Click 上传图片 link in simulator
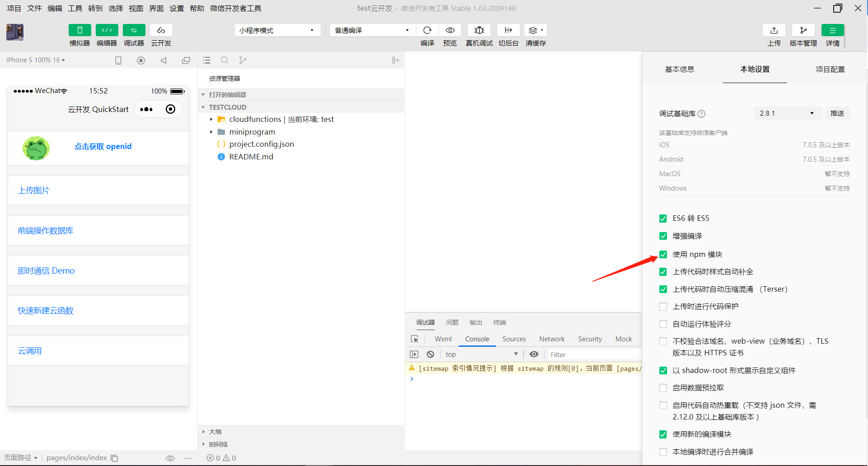 pos(34,191)
